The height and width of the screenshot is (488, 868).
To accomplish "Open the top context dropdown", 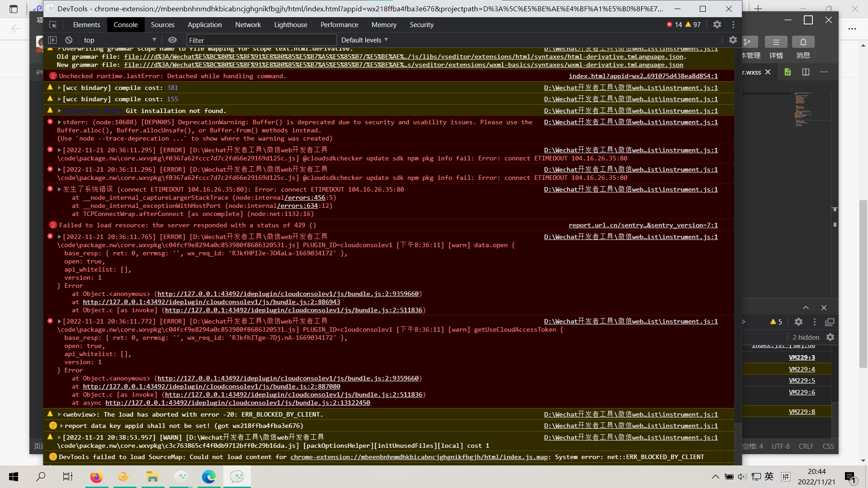I will coord(120,40).
